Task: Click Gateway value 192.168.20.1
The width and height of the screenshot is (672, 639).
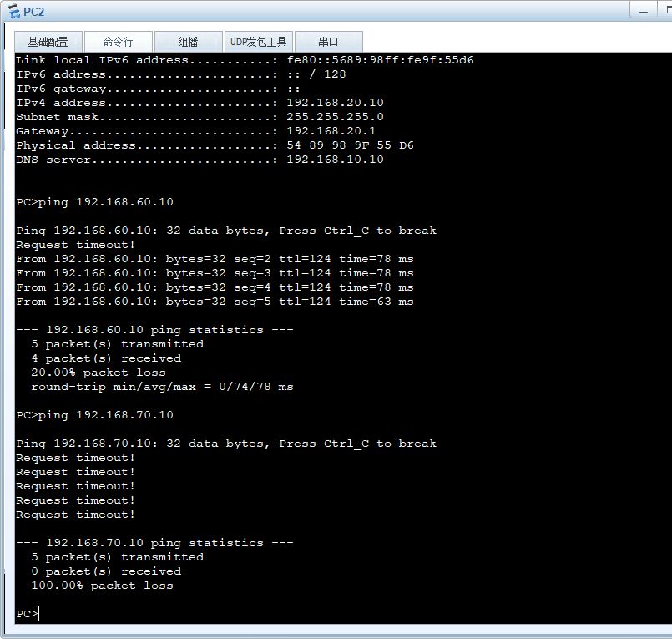Action: point(331,131)
